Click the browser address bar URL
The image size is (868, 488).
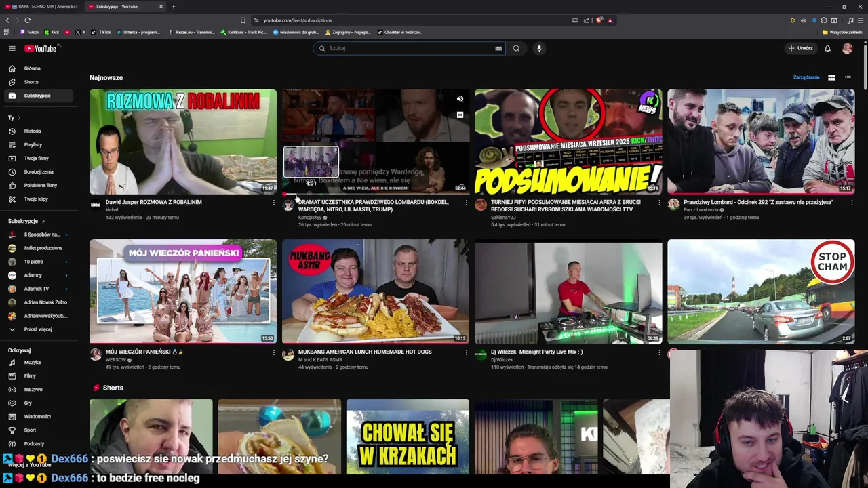coord(298,20)
